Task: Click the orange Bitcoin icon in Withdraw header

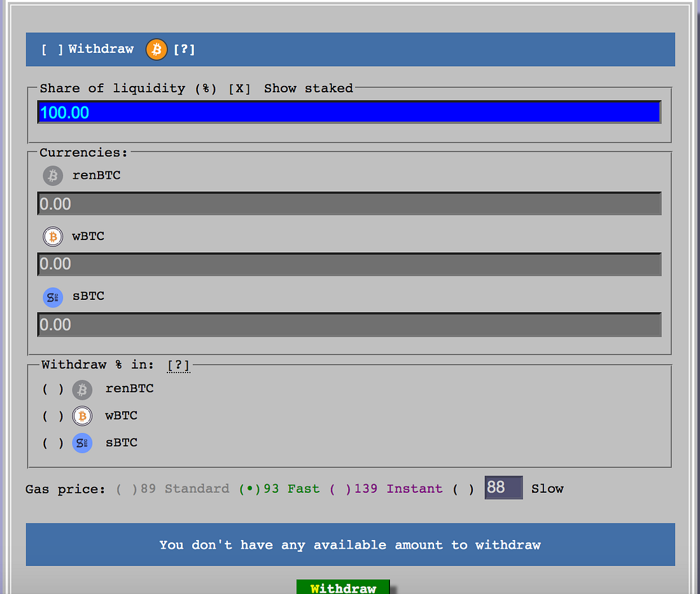Action: (157, 49)
